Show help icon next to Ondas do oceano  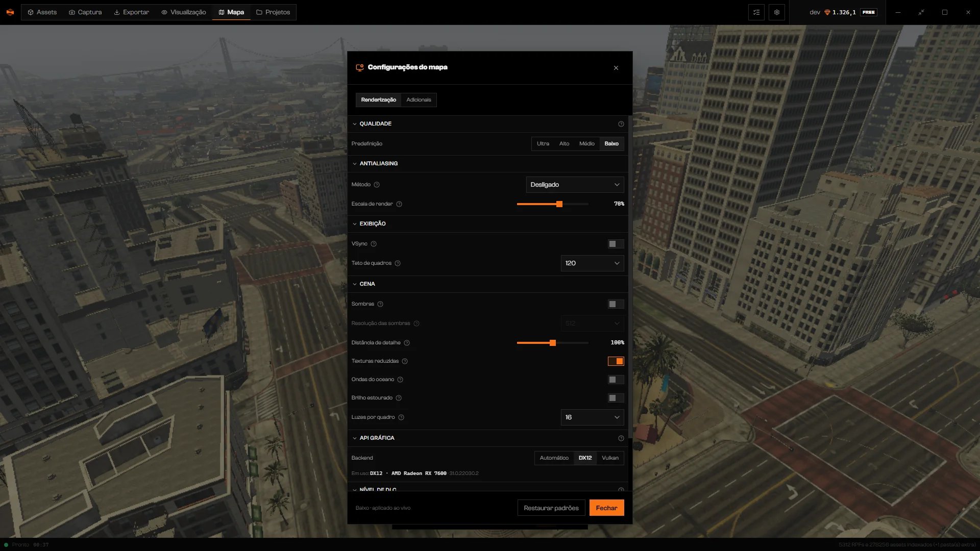[400, 380]
